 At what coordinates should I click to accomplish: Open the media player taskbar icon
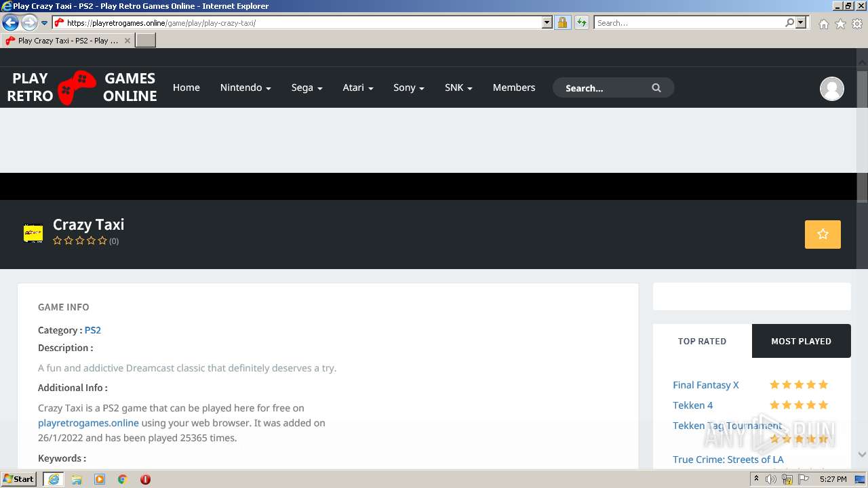pos(100,479)
